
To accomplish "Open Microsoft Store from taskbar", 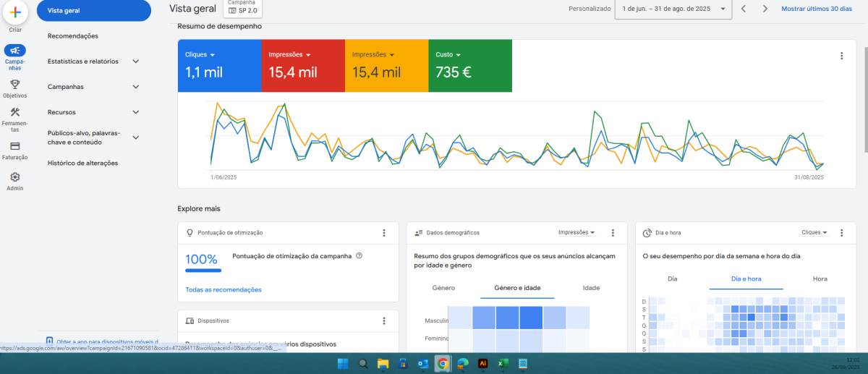I will click(x=403, y=364).
